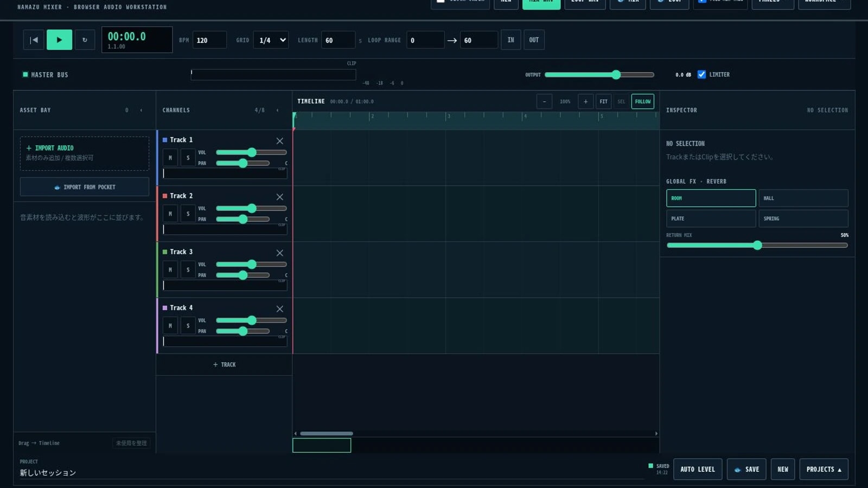Collapse the Asset Bay panel chevron
868x488 pixels.
coord(141,110)
